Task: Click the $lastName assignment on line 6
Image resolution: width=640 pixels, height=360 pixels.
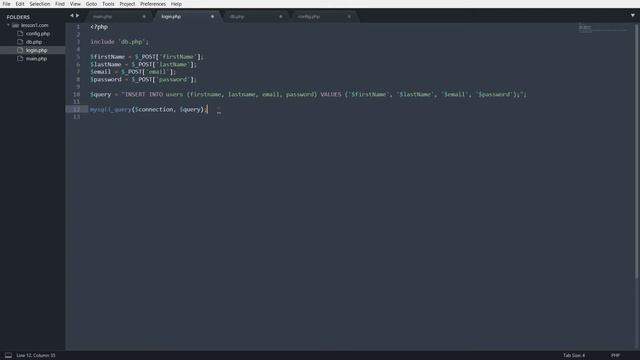Action: tap(143, 64)
